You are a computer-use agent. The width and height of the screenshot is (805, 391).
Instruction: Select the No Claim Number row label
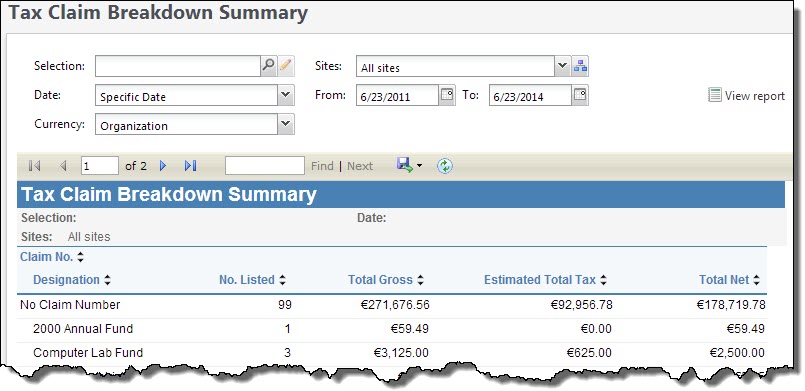coord(70,305)
